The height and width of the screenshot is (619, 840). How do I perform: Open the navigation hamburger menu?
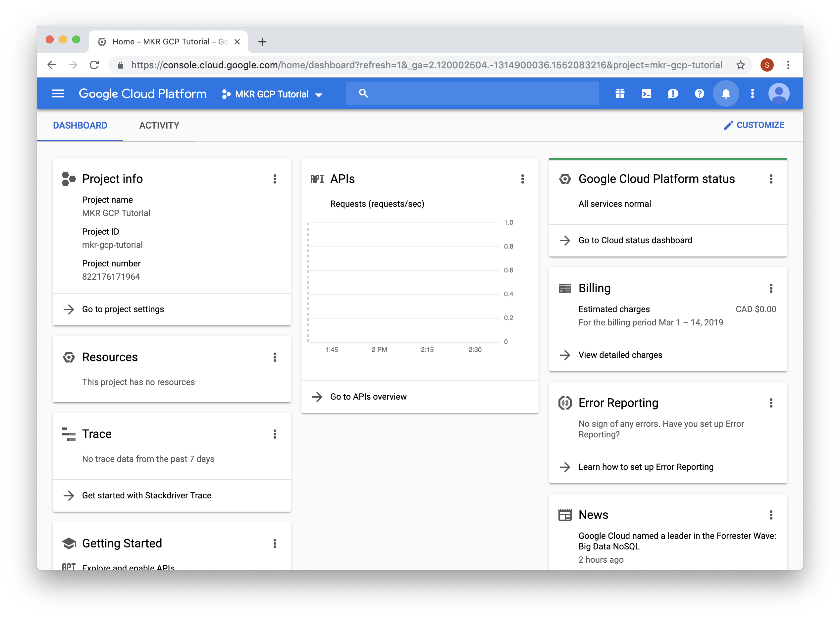point(58,94)
